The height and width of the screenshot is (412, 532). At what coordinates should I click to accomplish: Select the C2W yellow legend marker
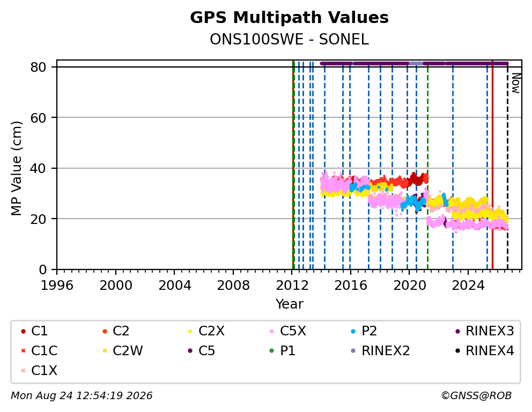105,351
